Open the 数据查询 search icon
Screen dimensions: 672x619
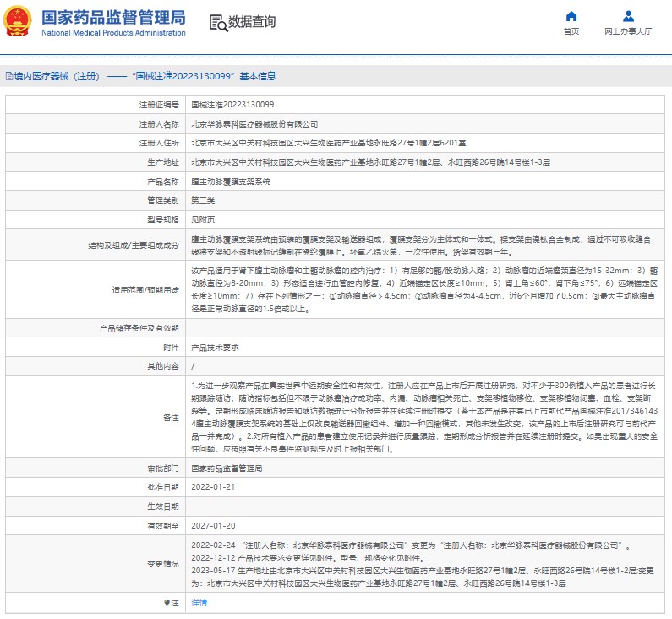click(217, 22)
